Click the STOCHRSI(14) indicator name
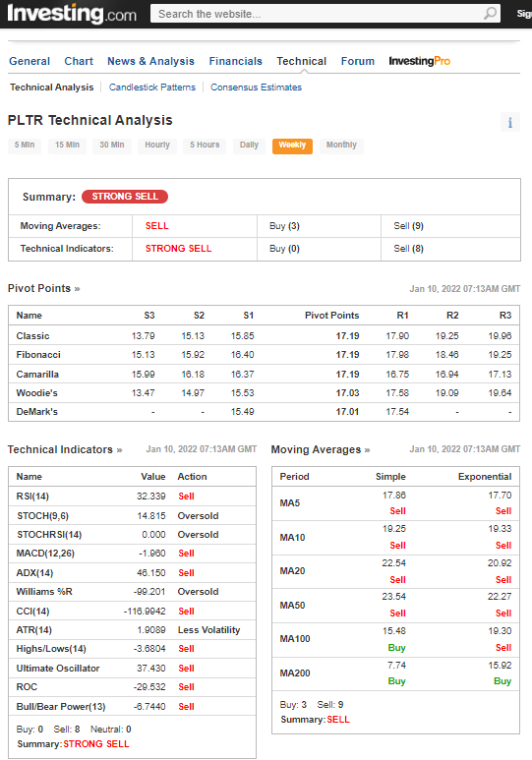Viewport: 532px width, 760px height. coord(49,535)
